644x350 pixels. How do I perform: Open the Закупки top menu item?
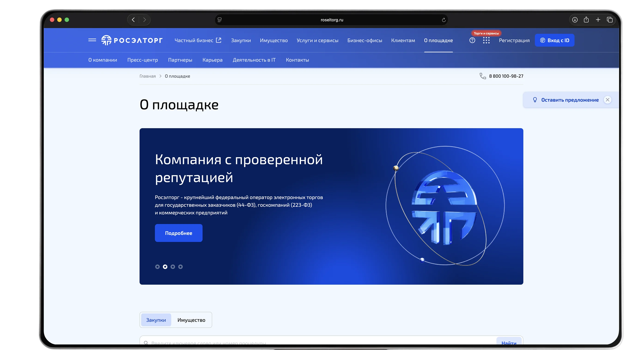coord(240,40)
